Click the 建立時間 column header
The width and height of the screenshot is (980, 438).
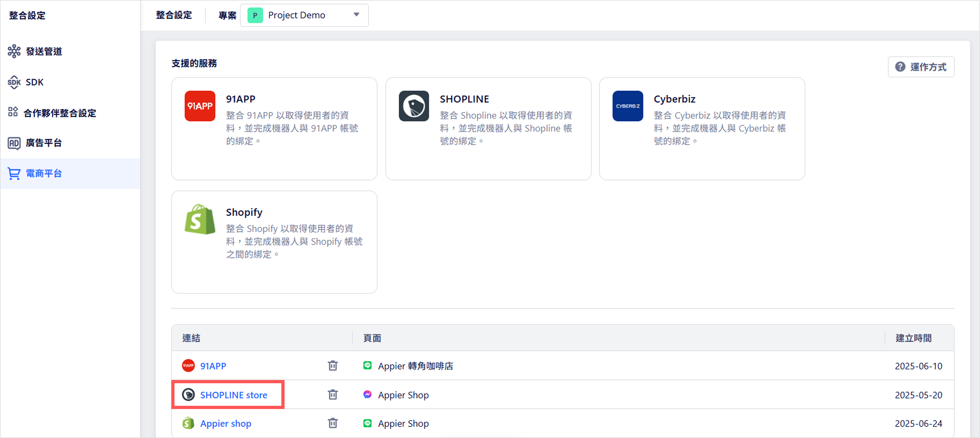(x=913, y=338)
